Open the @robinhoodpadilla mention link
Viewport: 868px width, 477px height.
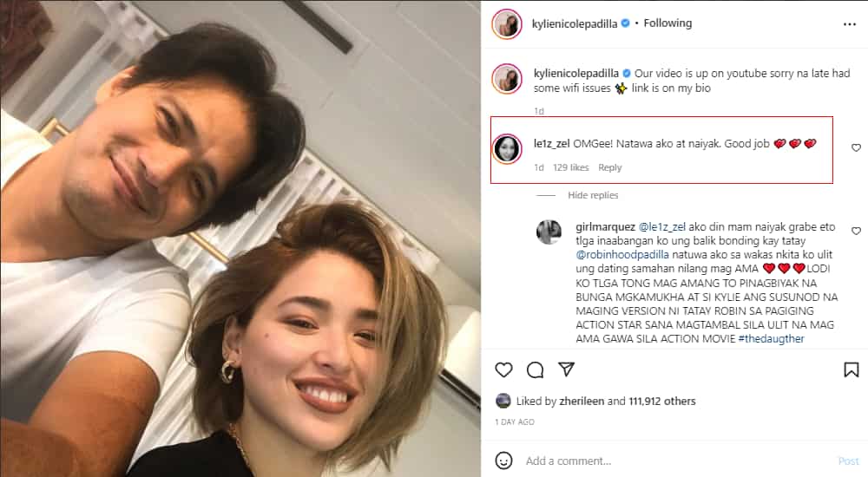click(622, 255)
